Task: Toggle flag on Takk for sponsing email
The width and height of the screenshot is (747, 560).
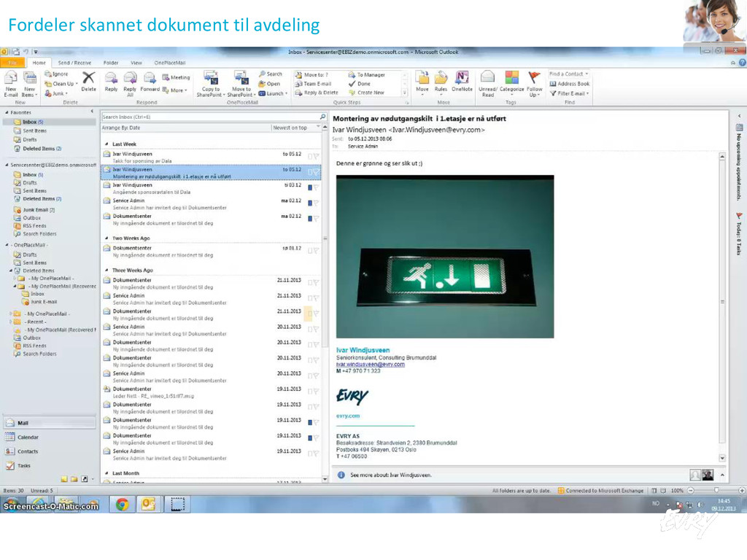Action: (316, 156)
